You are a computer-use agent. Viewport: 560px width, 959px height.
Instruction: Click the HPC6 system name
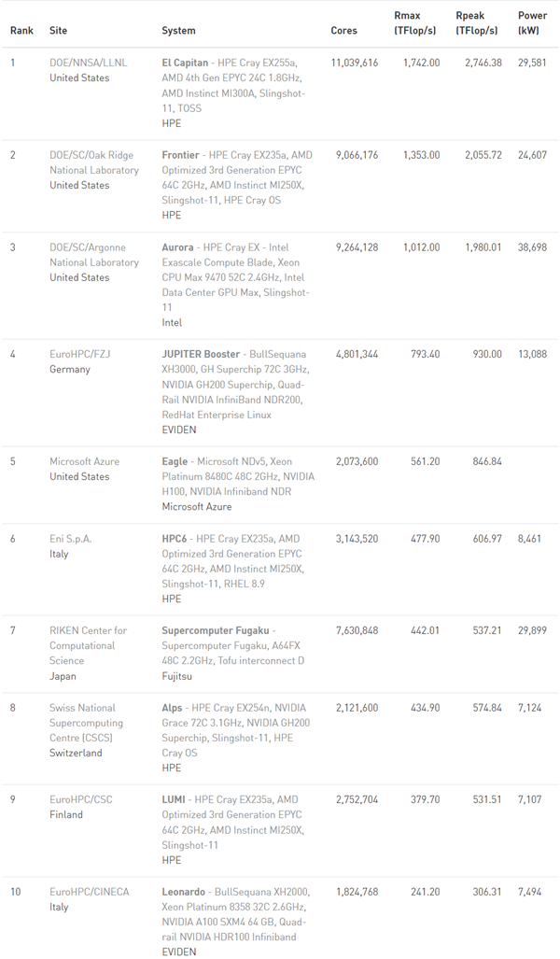tap(175, 539)
